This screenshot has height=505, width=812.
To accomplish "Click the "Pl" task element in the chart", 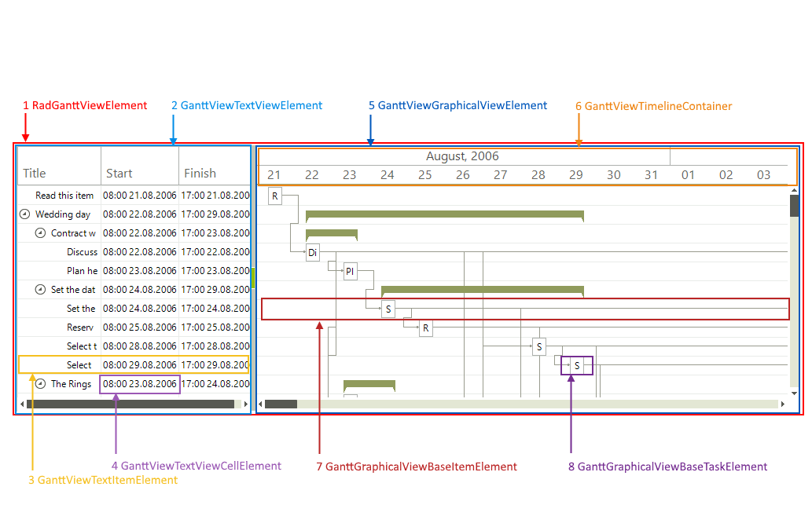I will [x=349, y=271].
